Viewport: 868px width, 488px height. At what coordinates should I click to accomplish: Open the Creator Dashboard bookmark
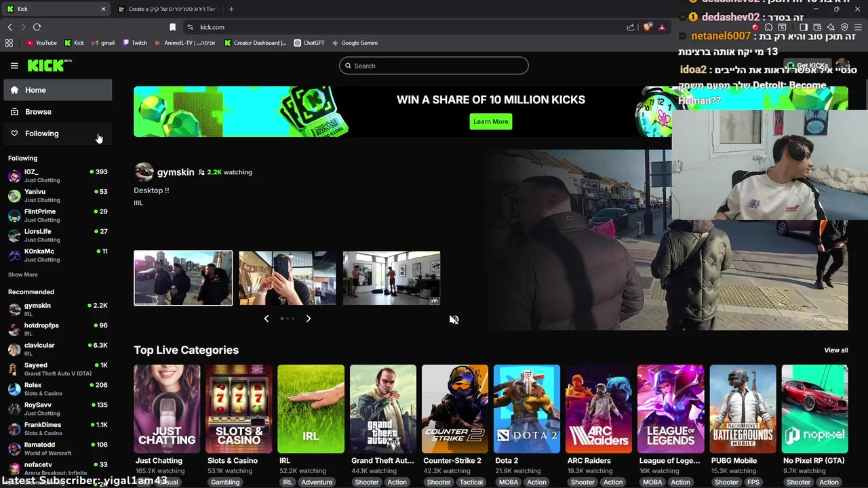255,43
